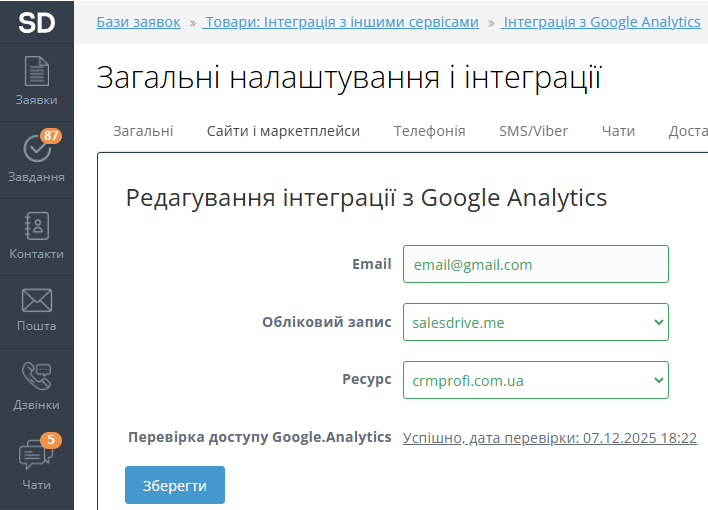The image size is (708, 510).
Task: Go to Завдання in the sidebar
Action: click(x=36, y=159)
